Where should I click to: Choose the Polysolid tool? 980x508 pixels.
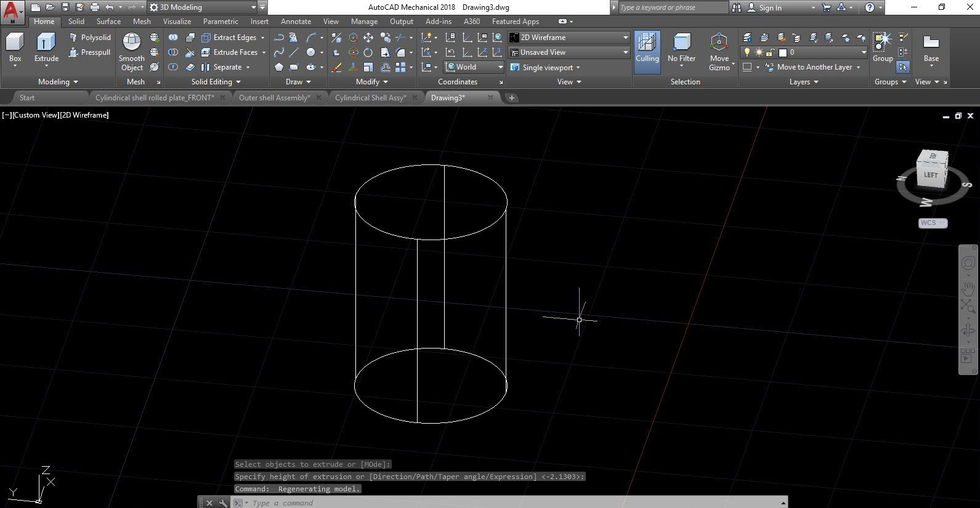point(90,38)
